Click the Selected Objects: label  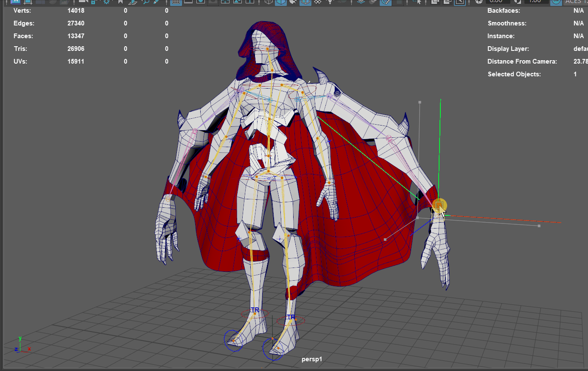[x=514, y=74]
